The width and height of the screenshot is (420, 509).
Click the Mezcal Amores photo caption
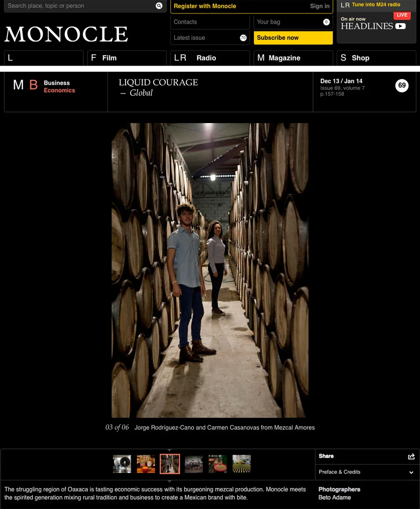225,428
